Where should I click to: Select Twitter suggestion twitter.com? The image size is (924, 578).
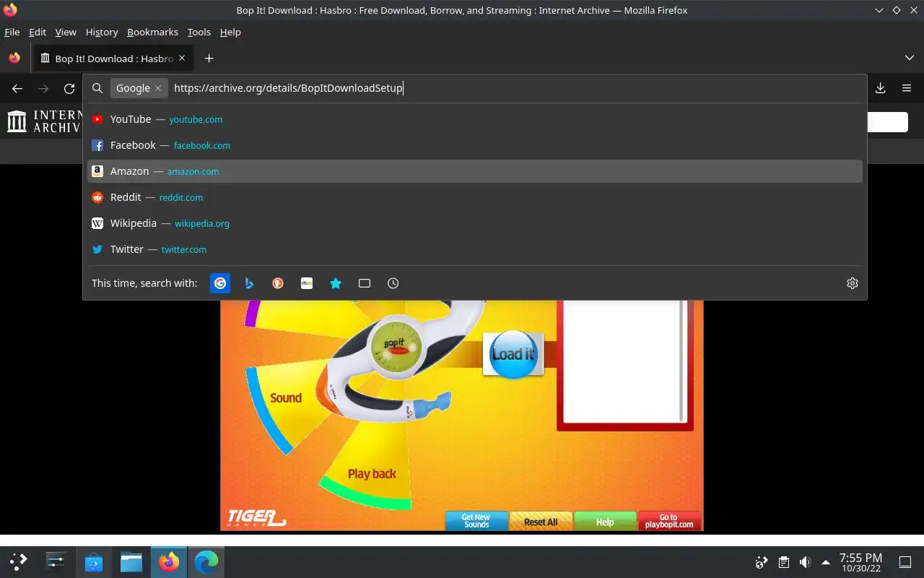[475, 249]
